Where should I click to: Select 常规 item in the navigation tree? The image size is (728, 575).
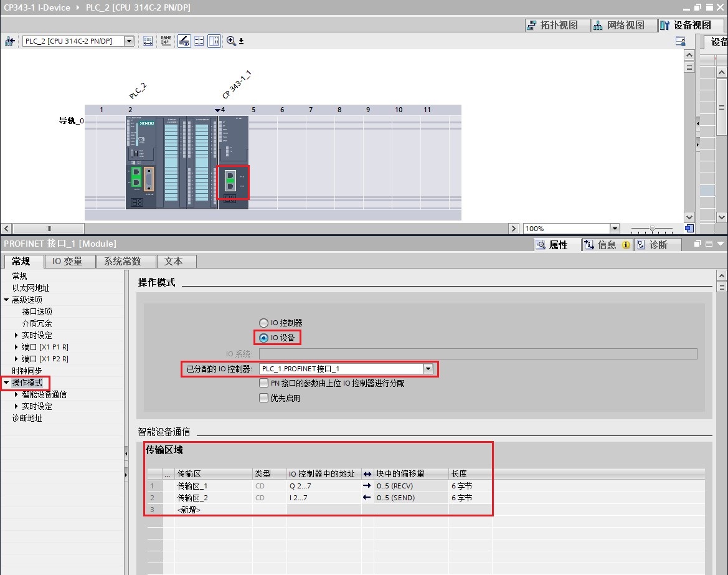coord(19,276)
